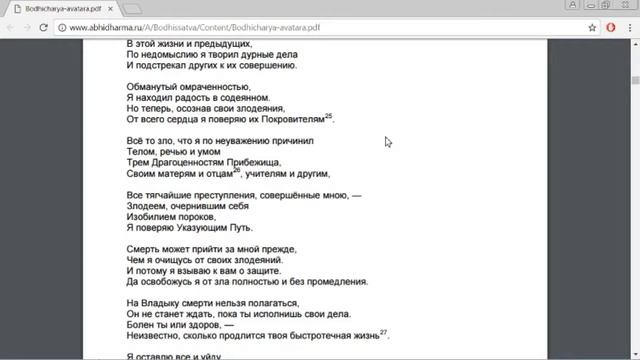
Task: Click the scrollbar up arrow
Action: click(636, 43)
